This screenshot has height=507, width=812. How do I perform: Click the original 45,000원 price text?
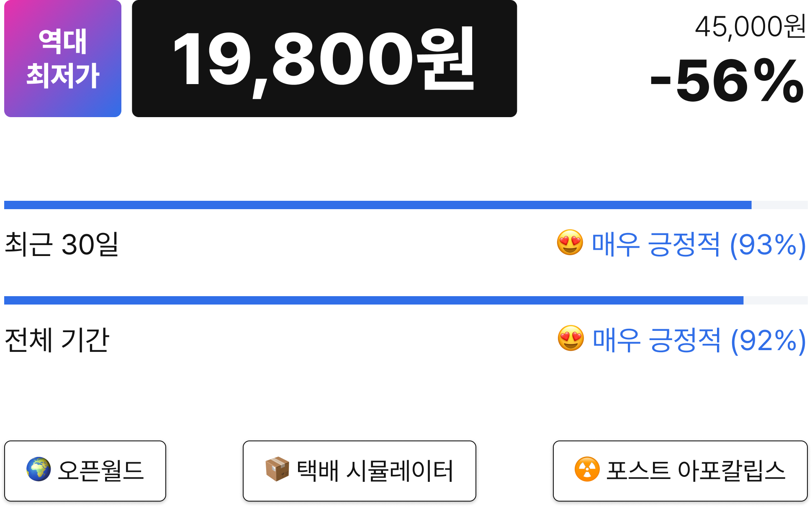tap(750, 27)
